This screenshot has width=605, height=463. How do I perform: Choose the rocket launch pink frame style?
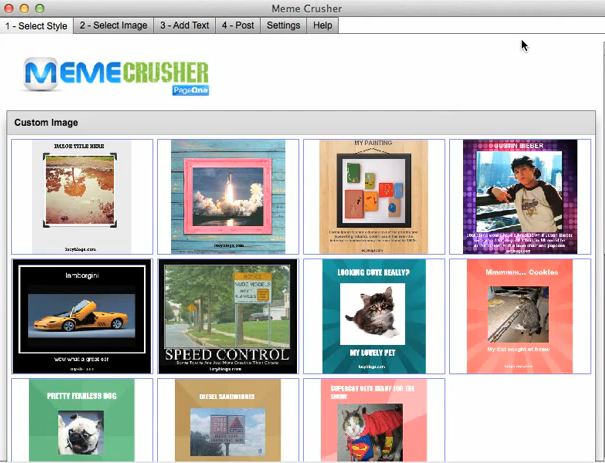point(228,197)
